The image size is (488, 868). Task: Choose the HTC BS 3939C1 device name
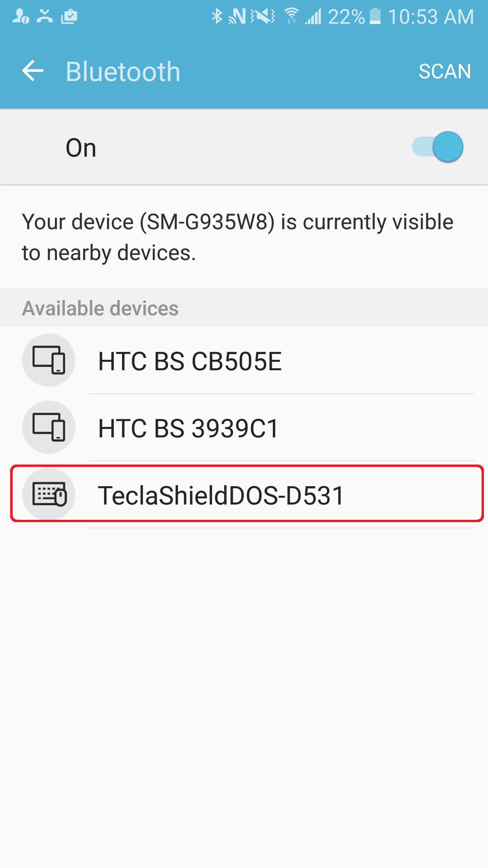tap(188, 429)
